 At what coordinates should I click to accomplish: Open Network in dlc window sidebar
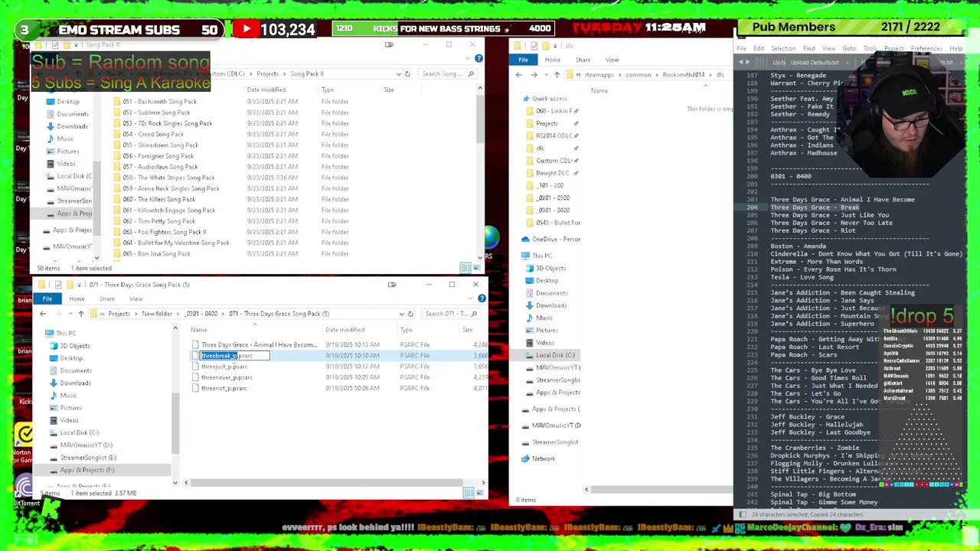coord(544,458)
